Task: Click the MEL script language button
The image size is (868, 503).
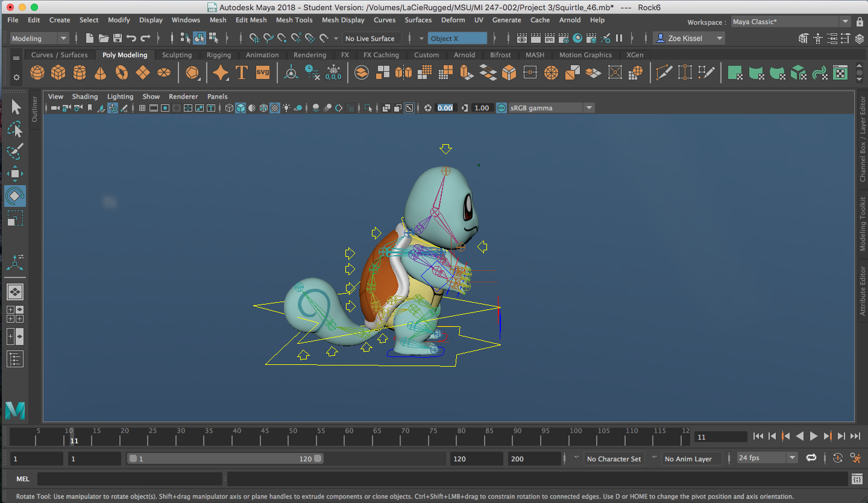Action: click(x=23, y=479)
